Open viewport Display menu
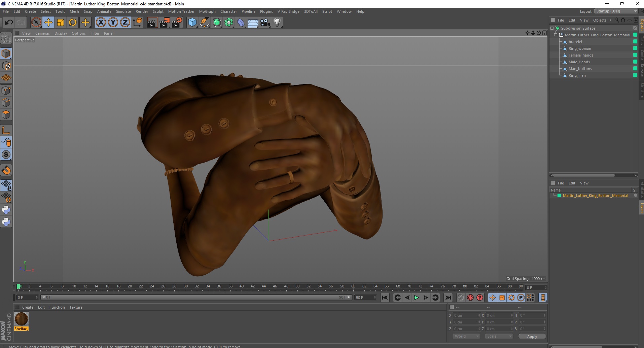Viewport: 644px width, 348px height. (x=61, y=33)
